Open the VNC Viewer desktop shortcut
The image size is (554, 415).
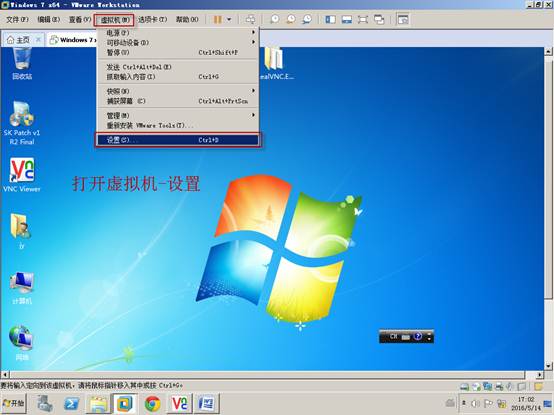pos(22,175)
